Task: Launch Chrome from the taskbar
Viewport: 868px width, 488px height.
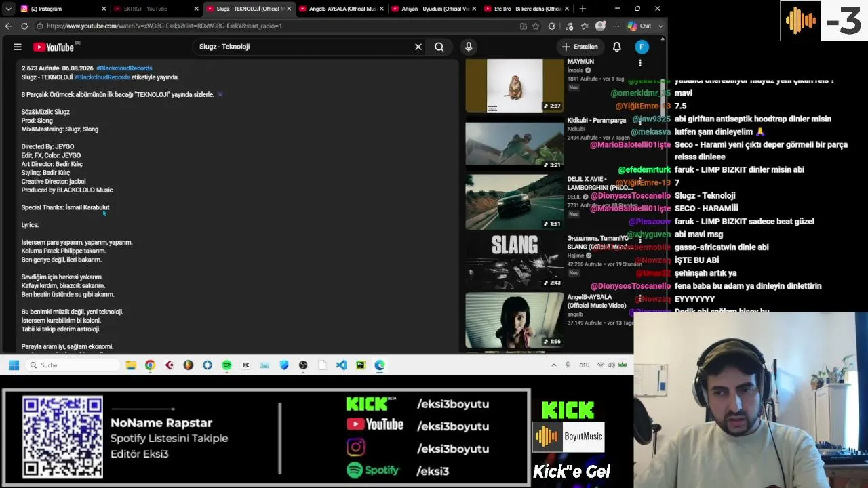Action: coord(150,365)
